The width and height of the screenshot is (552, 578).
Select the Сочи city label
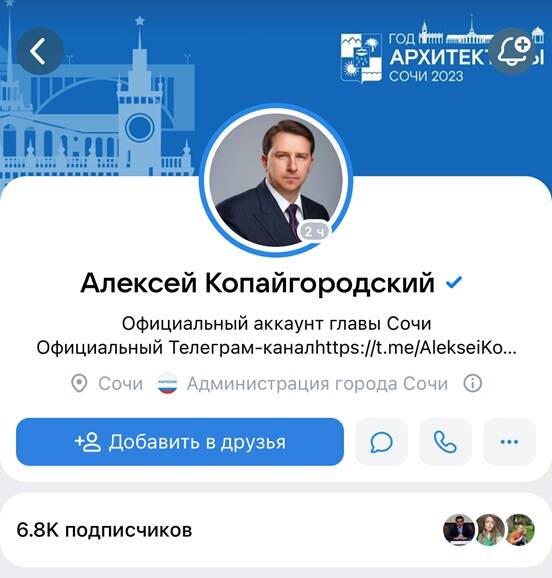(120, 384)
